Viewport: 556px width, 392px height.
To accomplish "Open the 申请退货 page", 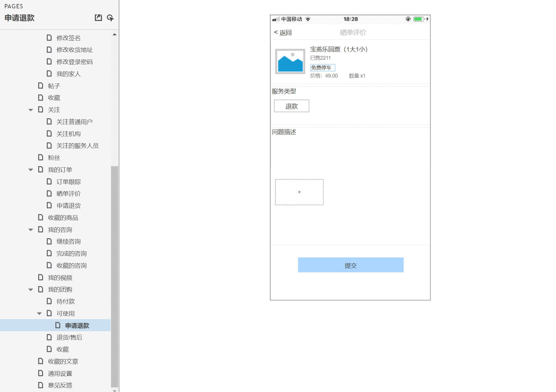I will point(69,205).
